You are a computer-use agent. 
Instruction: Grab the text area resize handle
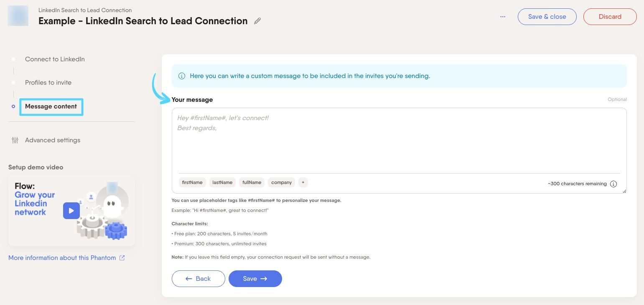tap(624, 191)
